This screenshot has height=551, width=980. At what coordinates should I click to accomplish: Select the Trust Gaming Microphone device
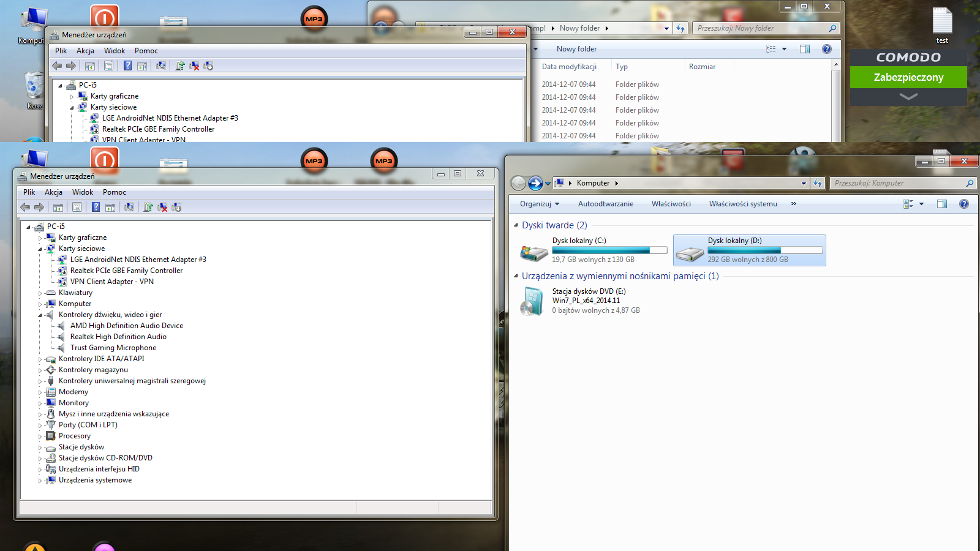[x=113, y=348]
